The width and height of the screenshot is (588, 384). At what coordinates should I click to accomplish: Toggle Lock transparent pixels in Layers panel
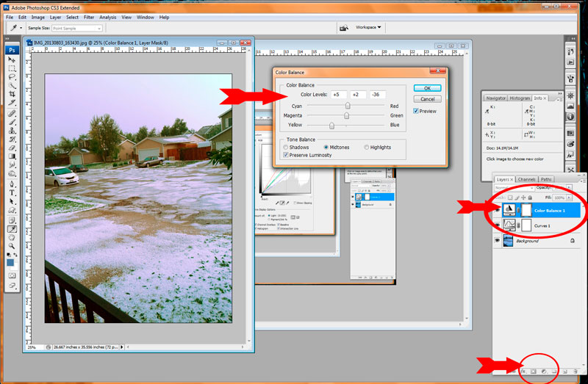pyautogui.click(x=510, y=198)
